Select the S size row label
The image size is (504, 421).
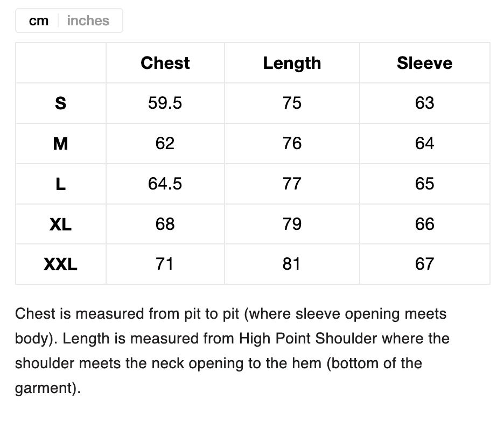coord(61,103)
